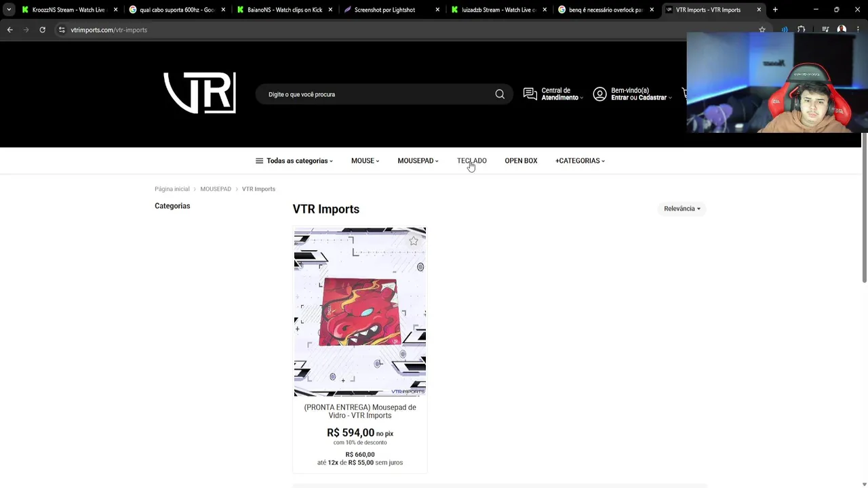Expand the MOUSEPAD menu dropdown

point(418,161)
